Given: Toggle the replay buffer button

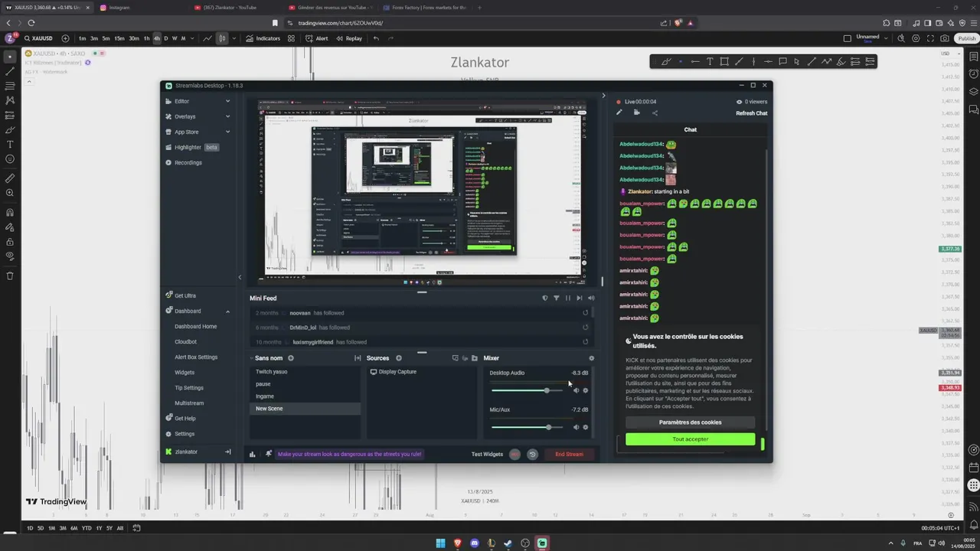Looking at the screenshot, I should pos(532,454).
